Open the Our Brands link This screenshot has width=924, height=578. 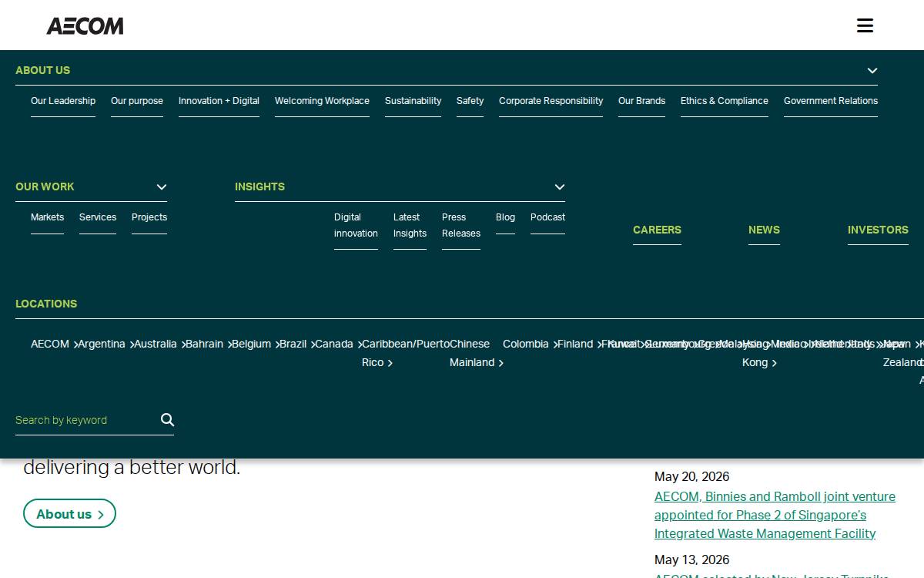(x=641, y=101)
